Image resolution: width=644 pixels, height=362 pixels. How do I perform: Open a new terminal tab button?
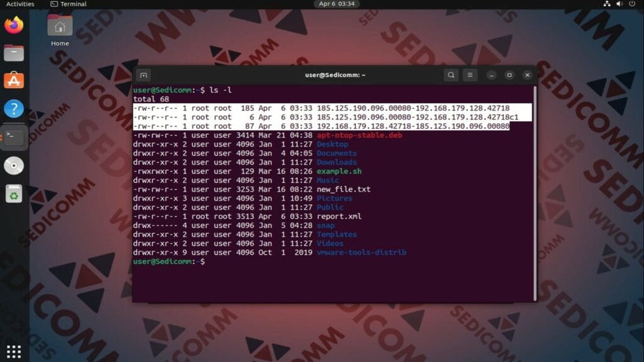point(143,75)
